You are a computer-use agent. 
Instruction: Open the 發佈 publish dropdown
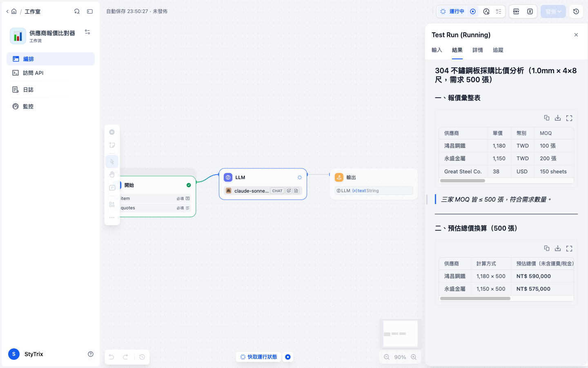(x=553, y=11)
